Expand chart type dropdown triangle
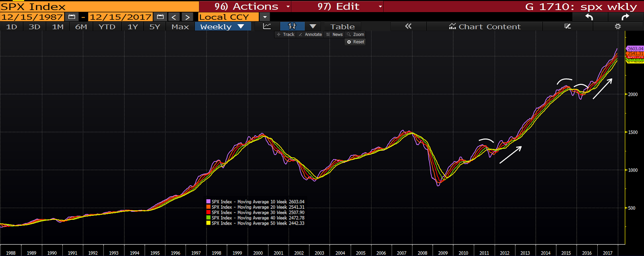The image size is (644, 256). tap(313, 26)
